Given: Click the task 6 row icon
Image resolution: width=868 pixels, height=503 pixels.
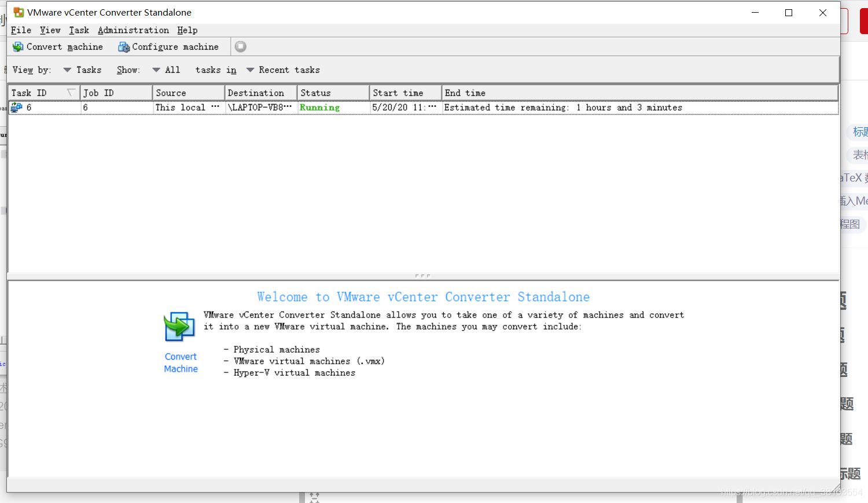Looking at the screenshot, I should click(17, 108).
